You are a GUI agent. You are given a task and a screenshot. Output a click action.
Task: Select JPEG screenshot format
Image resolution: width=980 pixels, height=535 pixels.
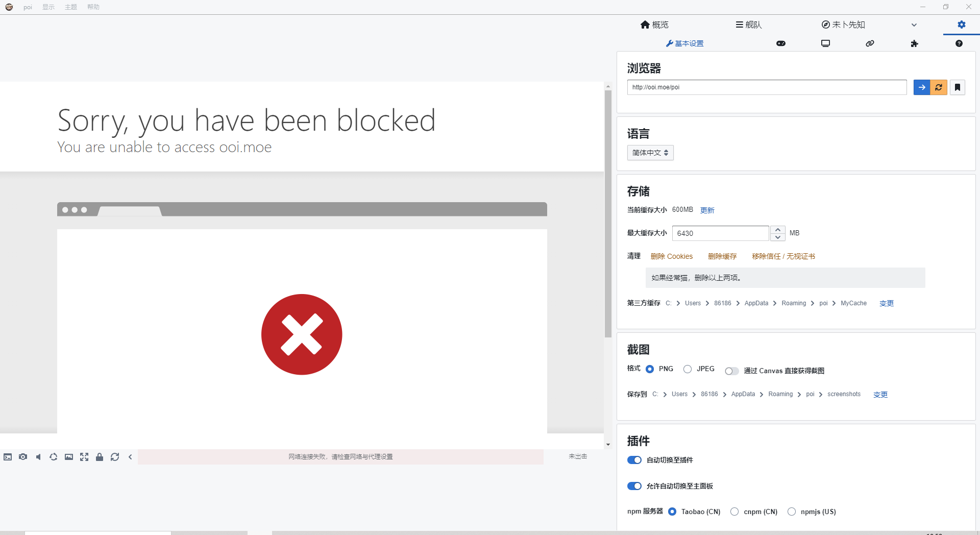pos(688,369)
